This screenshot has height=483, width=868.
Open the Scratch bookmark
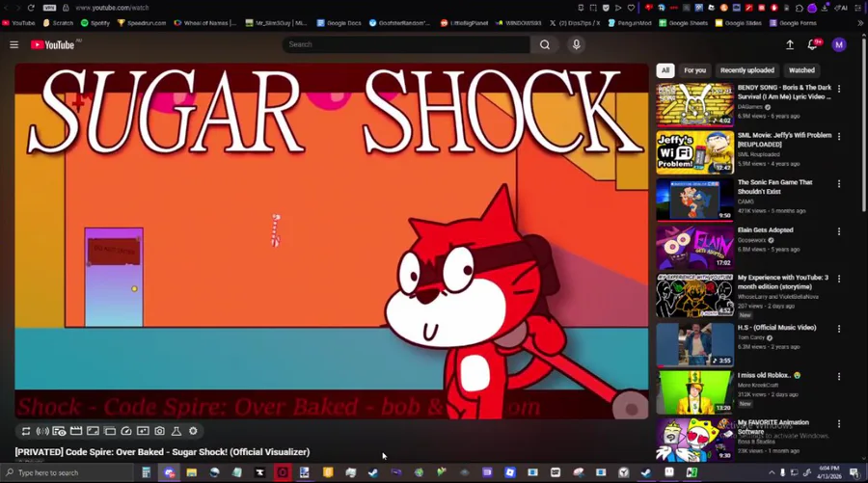(58, 23)
